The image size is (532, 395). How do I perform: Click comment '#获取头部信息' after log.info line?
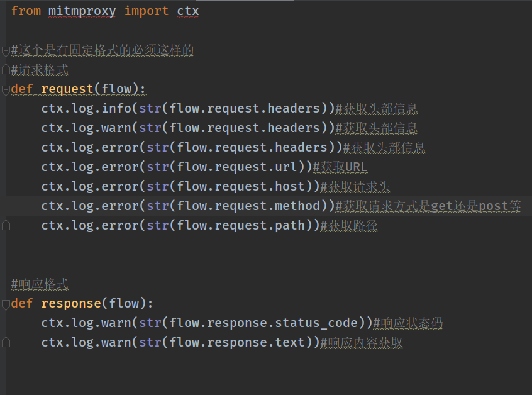[x=377, y=109]
